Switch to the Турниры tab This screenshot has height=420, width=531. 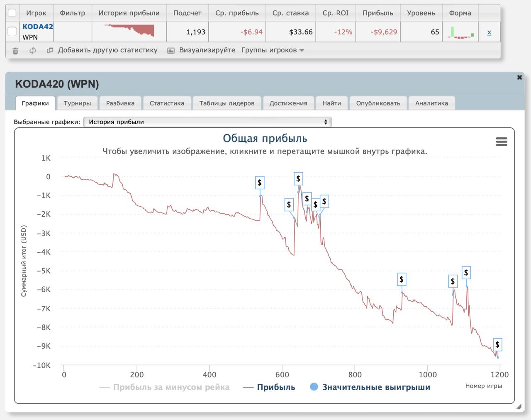(x=77, y=103)
